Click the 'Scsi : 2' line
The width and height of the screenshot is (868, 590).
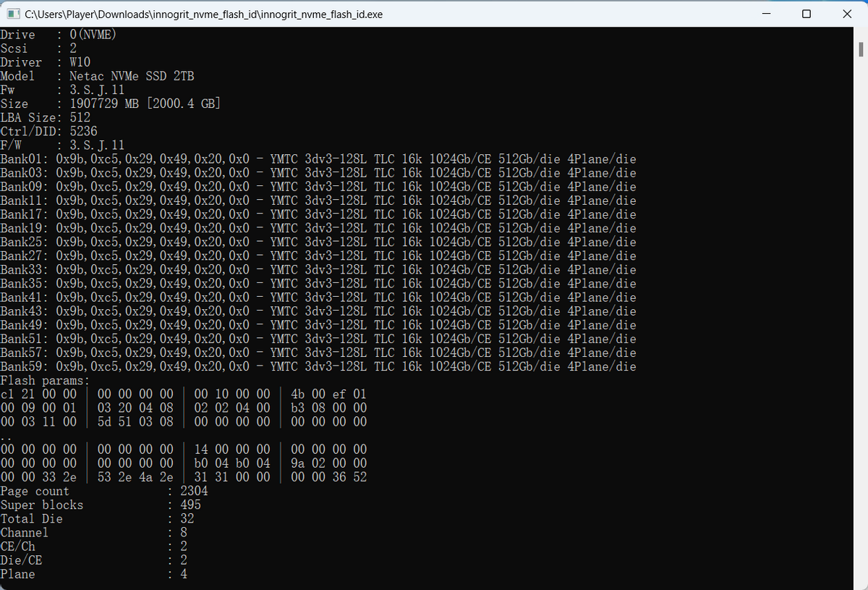point(38,49)
